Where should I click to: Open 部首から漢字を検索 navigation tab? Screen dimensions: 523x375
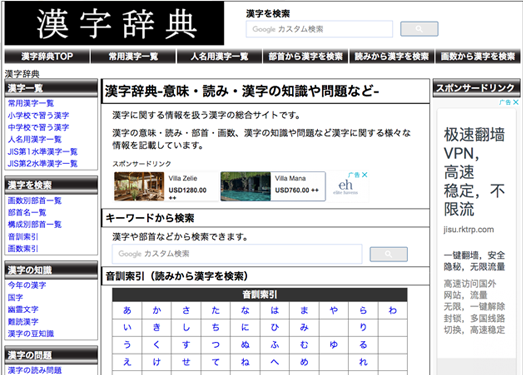coord(306,56)
